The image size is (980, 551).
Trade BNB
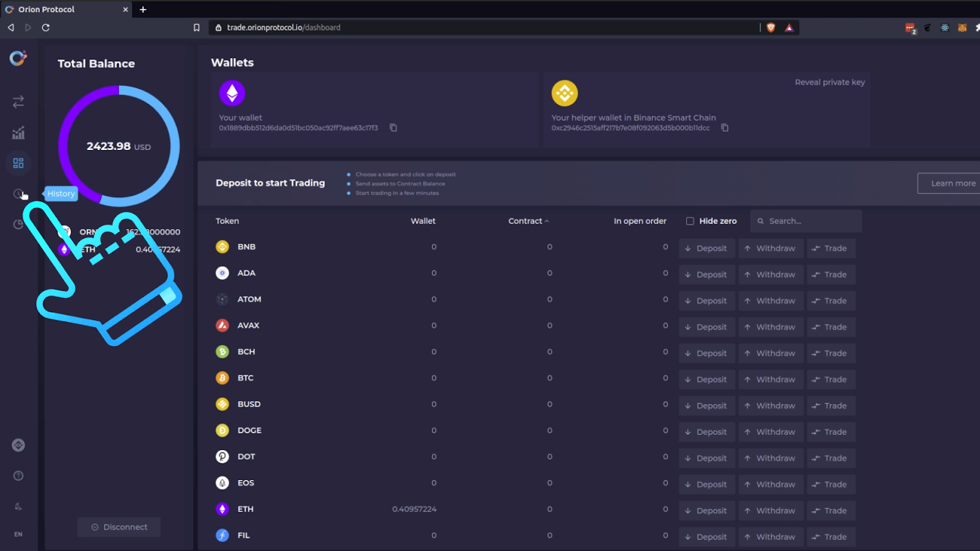pos(831,249)
